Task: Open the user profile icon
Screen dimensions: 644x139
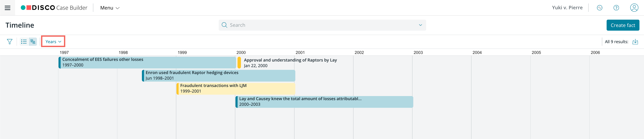Action: coord(634,8)
